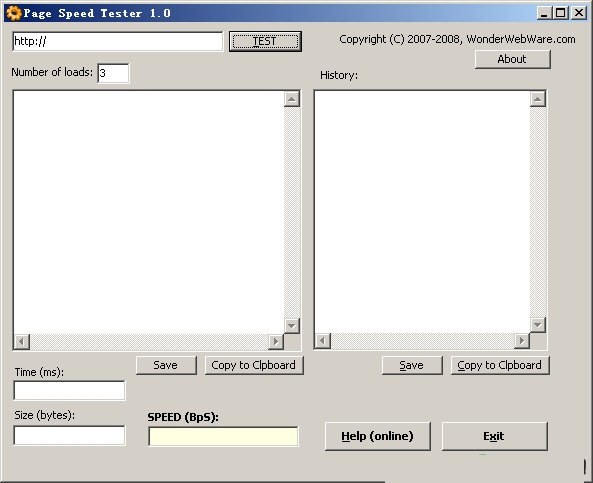Viewport: 593px width, 483px height.
Task: Open the About dialog
Action: [x=512, y=59]
